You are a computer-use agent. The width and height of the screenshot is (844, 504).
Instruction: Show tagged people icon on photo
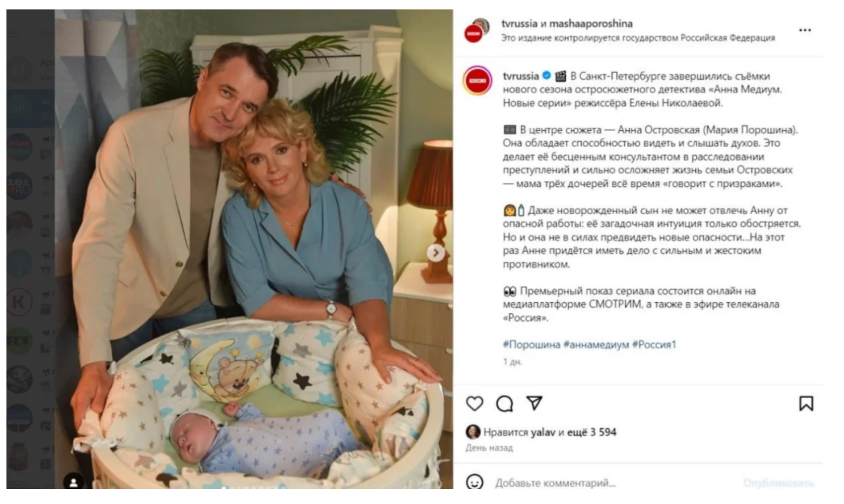point(74,482)
